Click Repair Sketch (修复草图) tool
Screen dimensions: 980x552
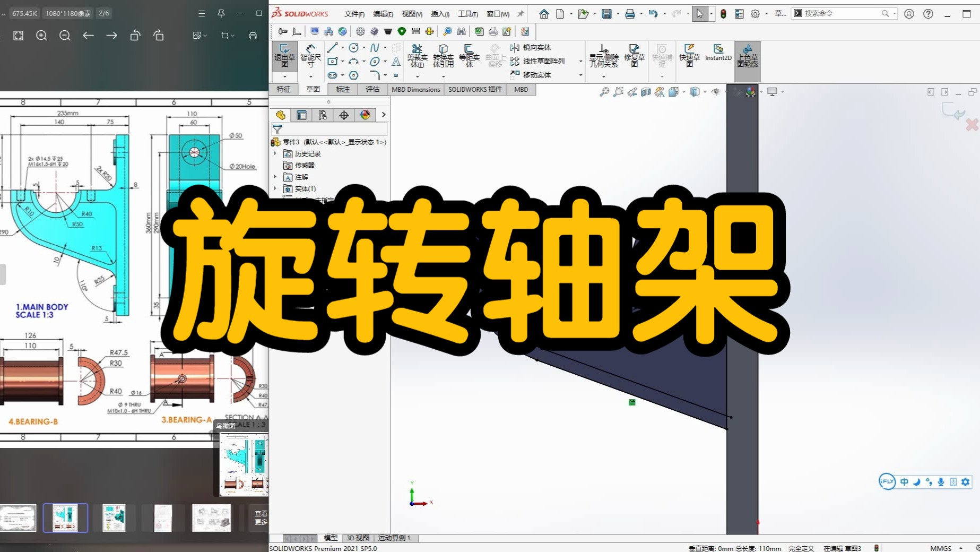pyautogui.click(x=634, y=56)
